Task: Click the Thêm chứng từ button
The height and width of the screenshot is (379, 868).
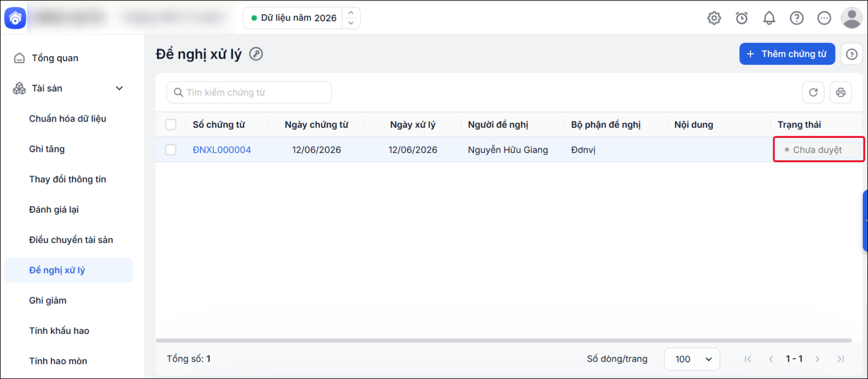Action: click(787, 54)
